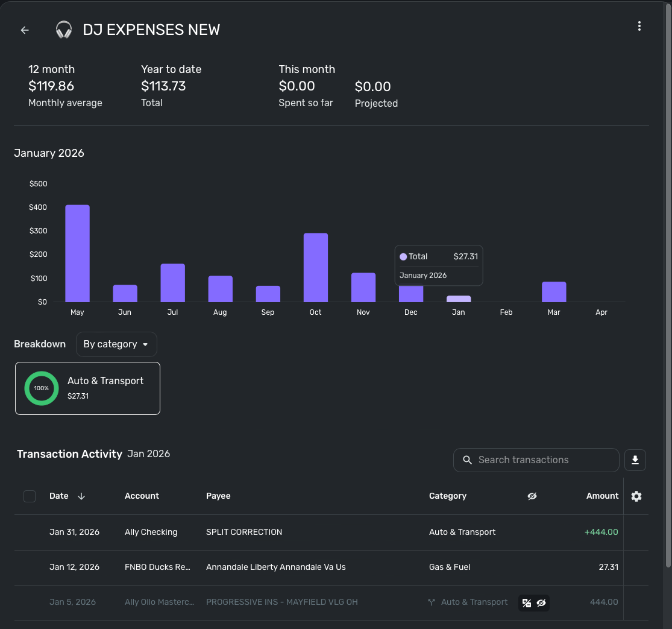672x629 pixels.
Task: Toggle hidden eye on the Progressive transaction
Action: [541, 602]
